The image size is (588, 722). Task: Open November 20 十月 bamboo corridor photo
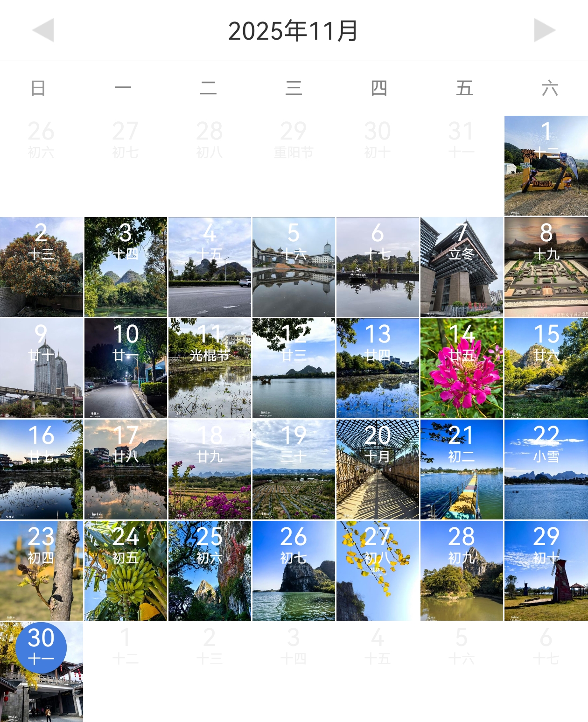click(x=378, y=470)
